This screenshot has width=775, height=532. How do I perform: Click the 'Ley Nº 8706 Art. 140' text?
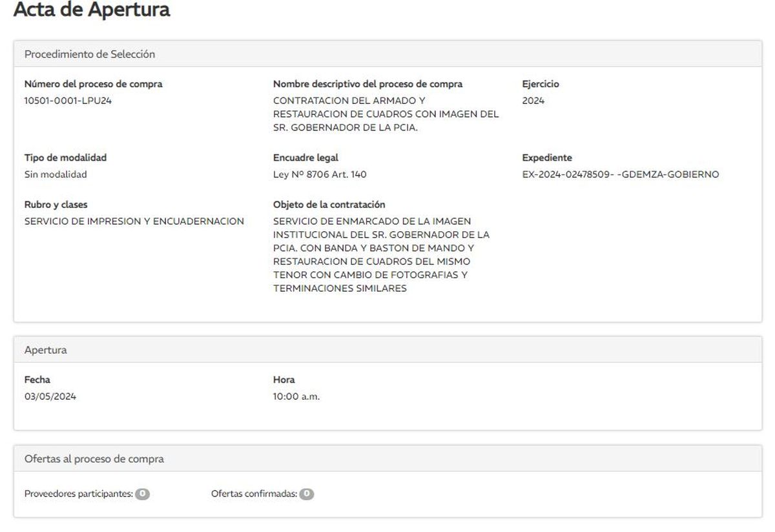[x=320, y=174]
